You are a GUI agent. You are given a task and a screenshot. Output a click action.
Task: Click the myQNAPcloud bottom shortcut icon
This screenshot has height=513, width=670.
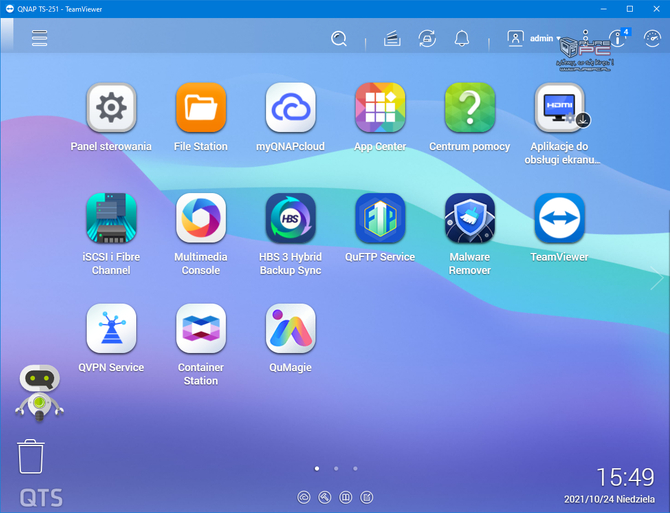(x=304, y=497)
